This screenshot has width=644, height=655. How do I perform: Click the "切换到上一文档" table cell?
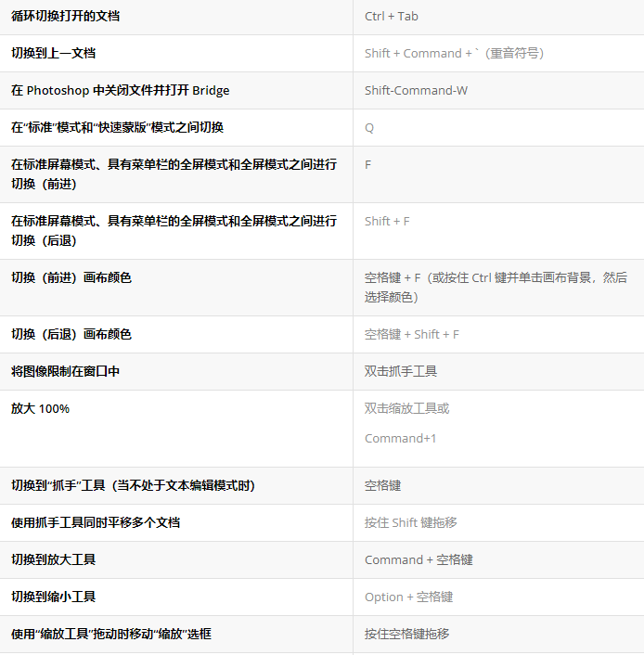tap(53, 53)
